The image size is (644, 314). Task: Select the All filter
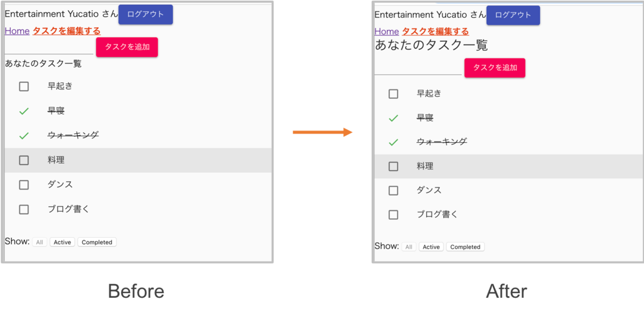pyautogui.click(x=39, y=242)
